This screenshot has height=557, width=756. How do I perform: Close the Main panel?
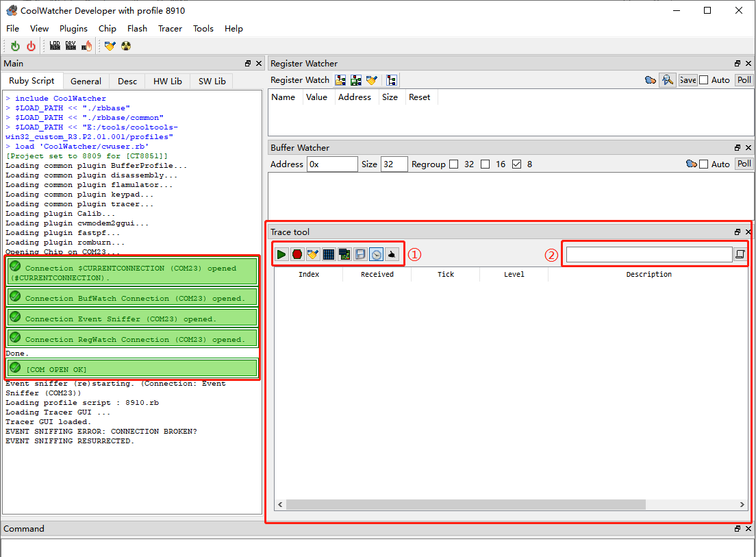259,63
